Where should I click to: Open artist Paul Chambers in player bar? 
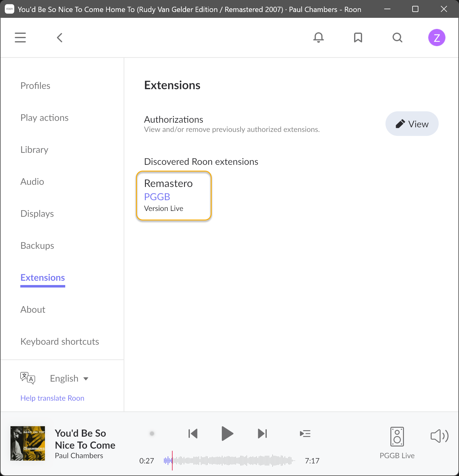point(79,456)
